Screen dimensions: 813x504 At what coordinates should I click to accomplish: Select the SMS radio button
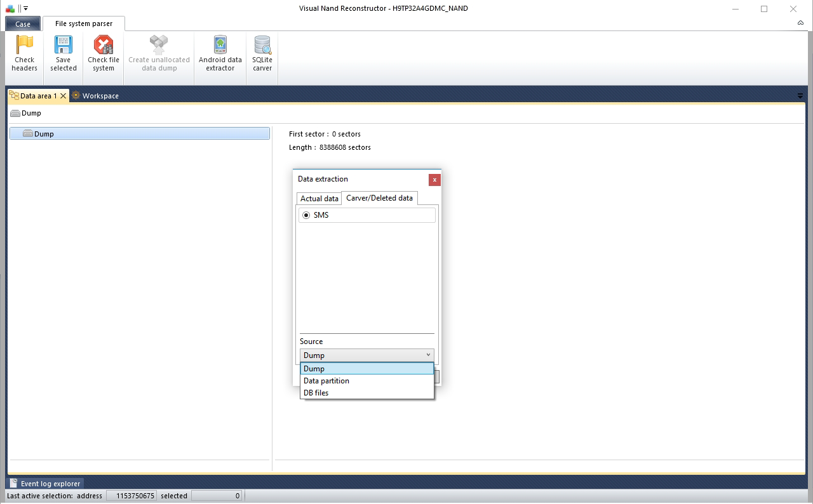tap(306, 215)
